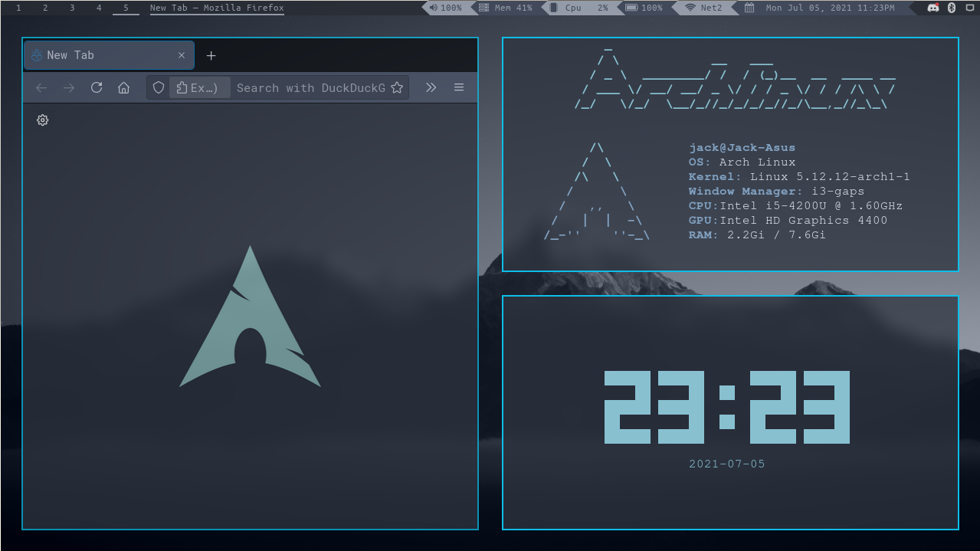Click the 'Window Manager: i3-gaps' line
Viewport: 980px width, 551px height.
[776, 192]
